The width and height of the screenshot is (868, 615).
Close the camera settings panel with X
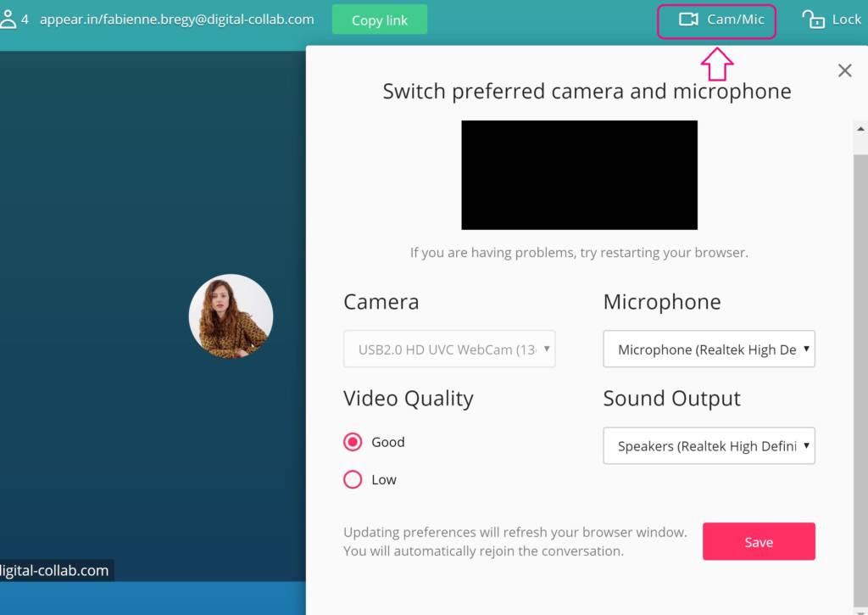click(844, 70)
